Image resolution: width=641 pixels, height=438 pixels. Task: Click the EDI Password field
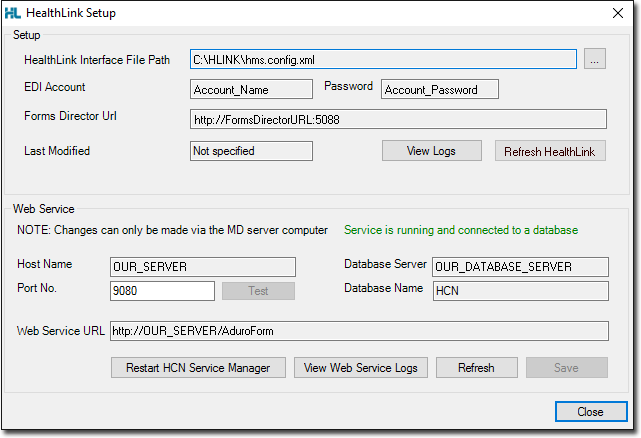click(x=440, y=90)
